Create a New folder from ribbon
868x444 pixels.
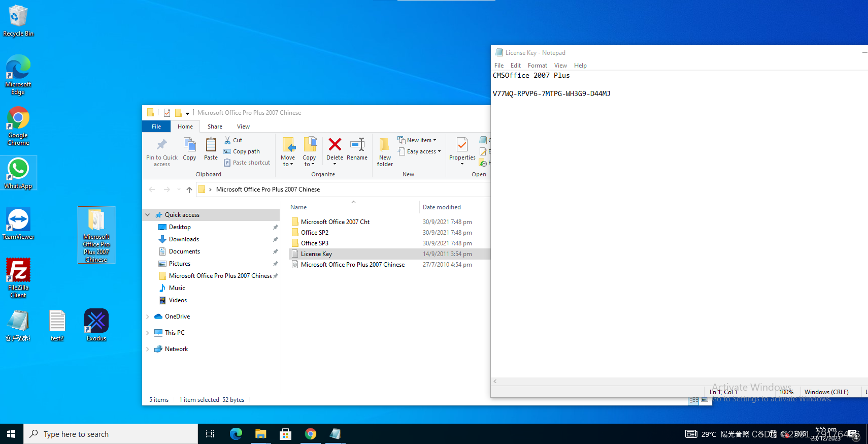pyautogui.click(x=385, y=152)
